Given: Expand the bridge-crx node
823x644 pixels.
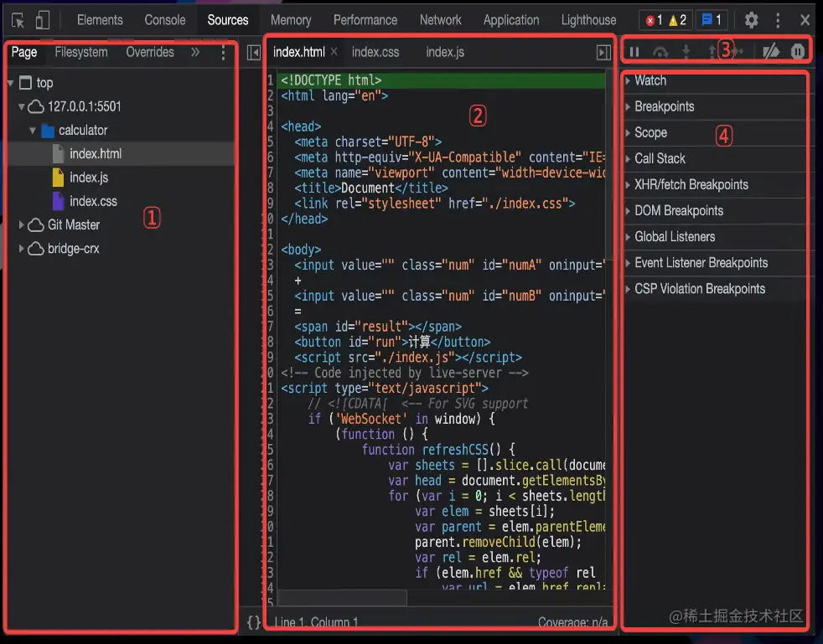Looking at the screenshot, I should (x=22, y=249).
